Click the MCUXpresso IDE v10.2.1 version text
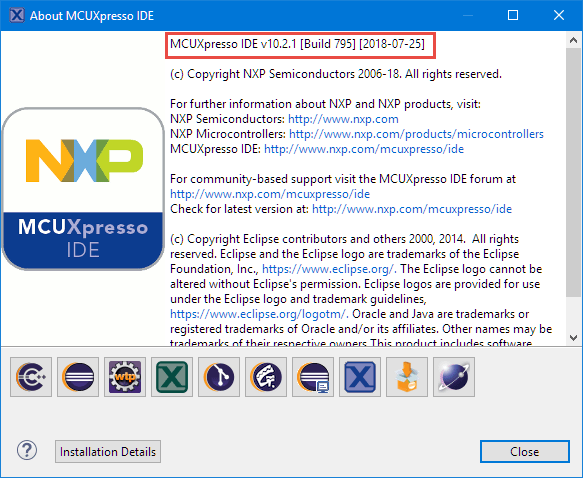 297,44
